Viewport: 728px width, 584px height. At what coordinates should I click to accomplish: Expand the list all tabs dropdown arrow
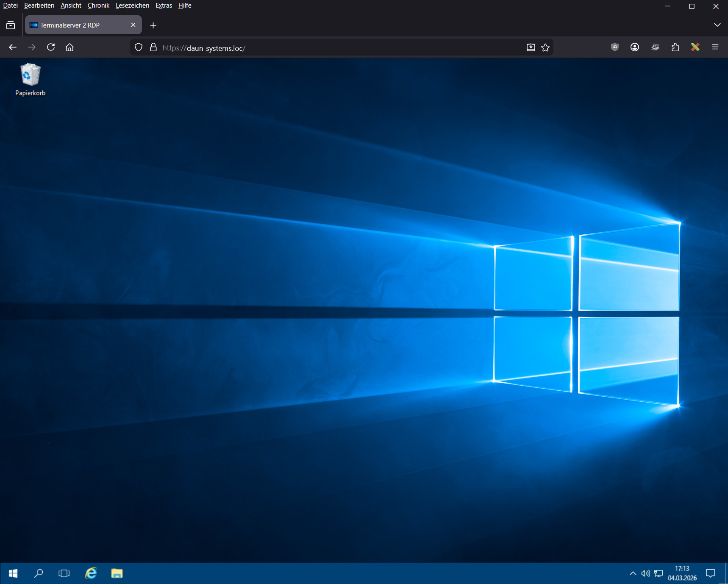point(717,25)
